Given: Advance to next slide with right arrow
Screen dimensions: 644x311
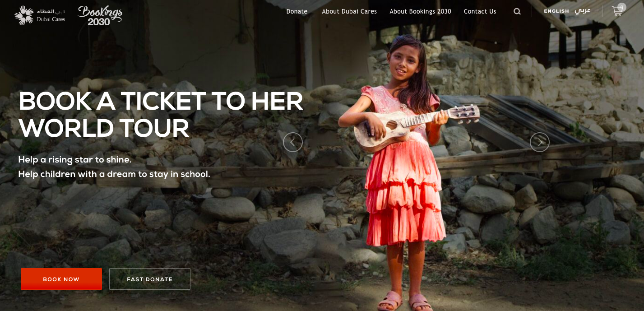Looking at the screenshot, I should (x=540, y=142).
